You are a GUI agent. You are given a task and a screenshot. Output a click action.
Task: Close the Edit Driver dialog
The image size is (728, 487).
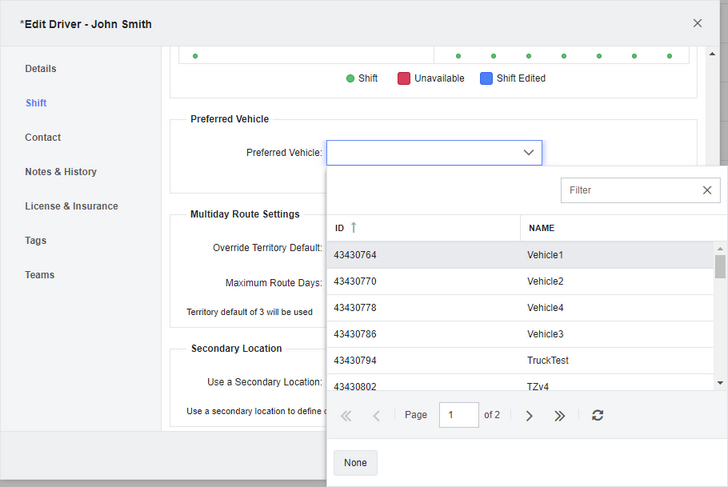point(697,23)
